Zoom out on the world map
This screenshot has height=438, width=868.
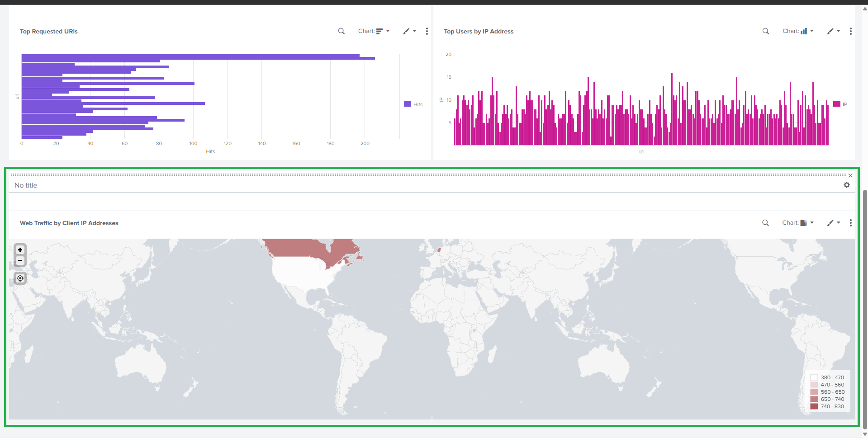coord(20,260)
